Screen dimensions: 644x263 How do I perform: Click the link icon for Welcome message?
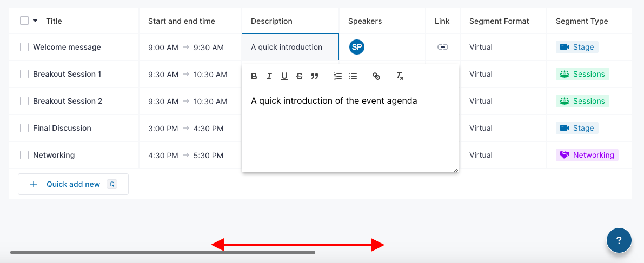coord(442,47)
